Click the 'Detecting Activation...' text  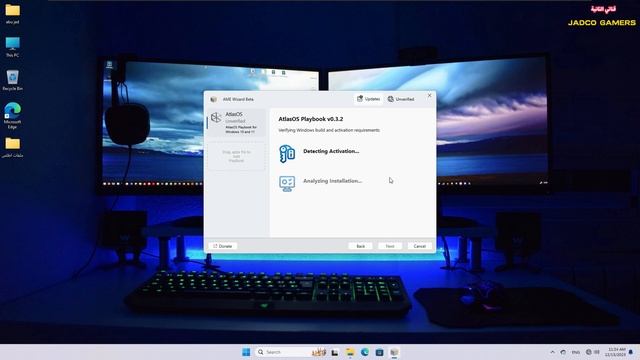click(331, 151)
